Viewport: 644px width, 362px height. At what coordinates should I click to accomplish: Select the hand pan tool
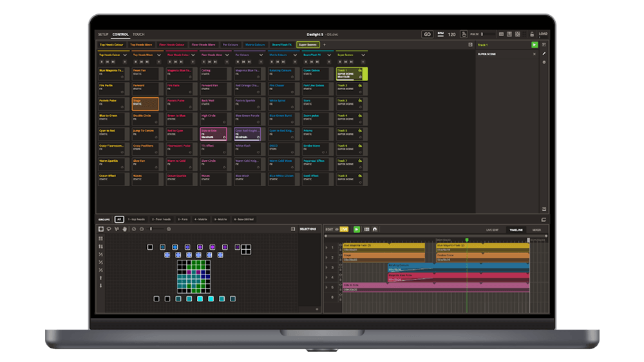(125, 229)
